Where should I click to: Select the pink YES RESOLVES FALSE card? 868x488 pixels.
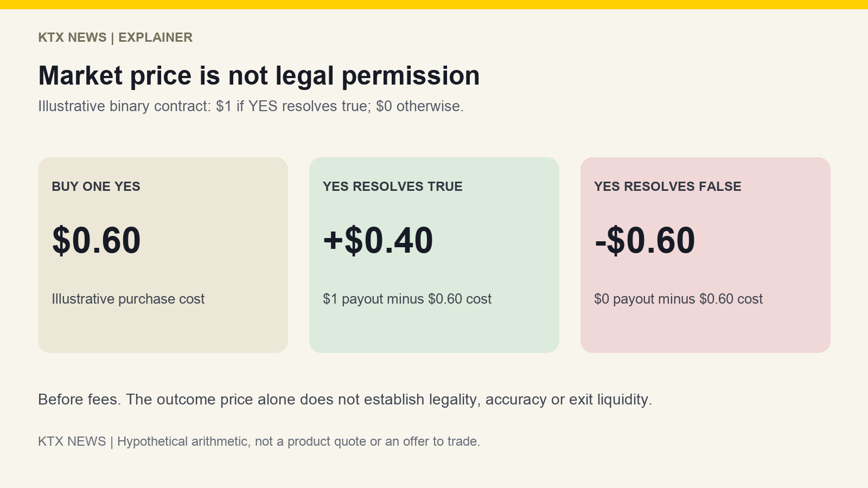click(705, 255)
